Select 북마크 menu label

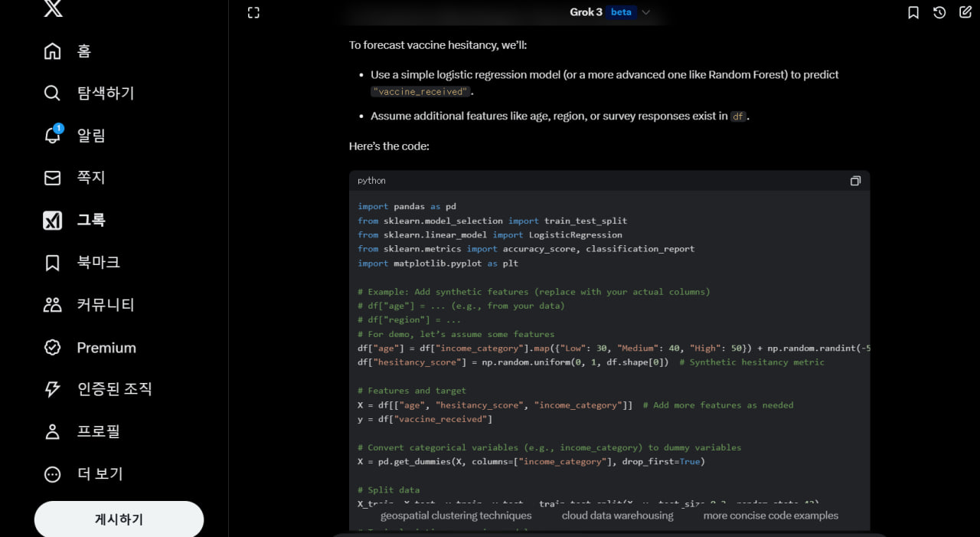click(99, 263)
